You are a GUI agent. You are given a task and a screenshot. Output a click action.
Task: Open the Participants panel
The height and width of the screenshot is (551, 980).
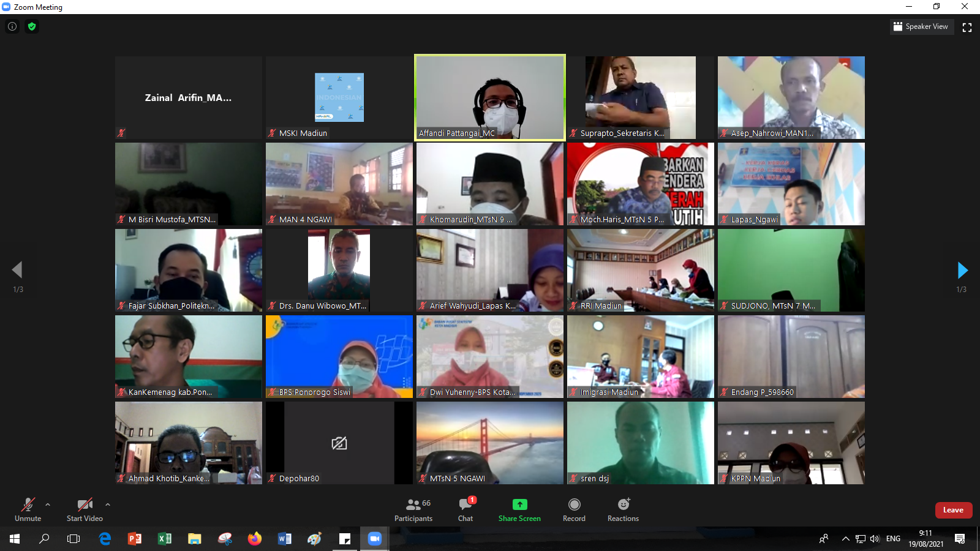click(413, 509)
